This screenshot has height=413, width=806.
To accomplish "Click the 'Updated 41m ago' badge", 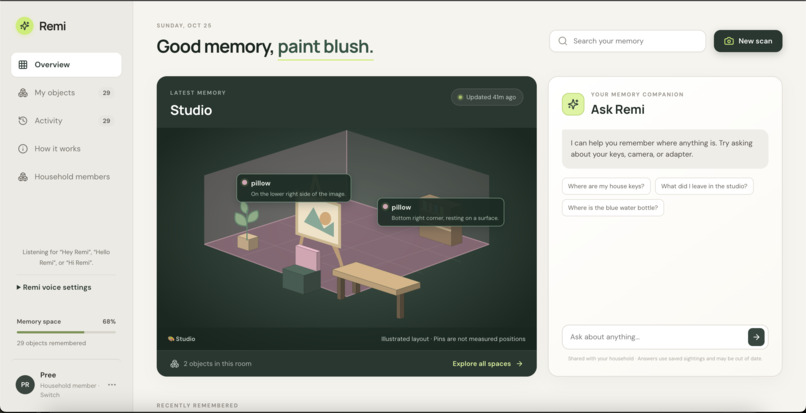I will pyautogui.click(x=487, y=97).
